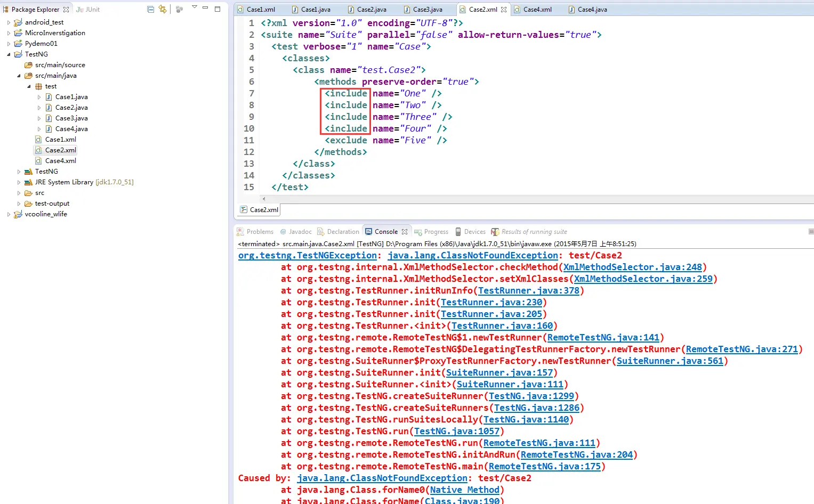This screenshot has width=814, height=504.
Task: Toggle Link with Editor icon
Action: click(x=163, y=9)
